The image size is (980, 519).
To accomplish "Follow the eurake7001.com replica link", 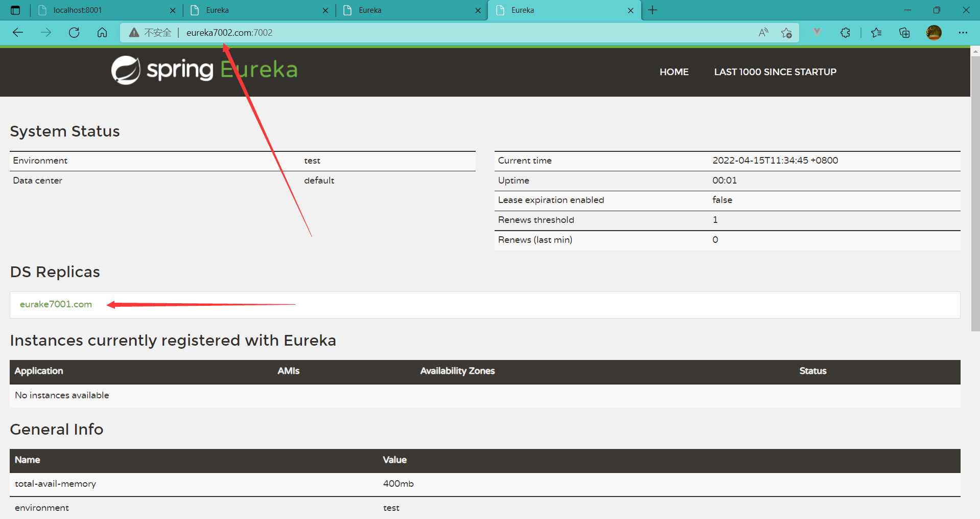I will (56, 304).
